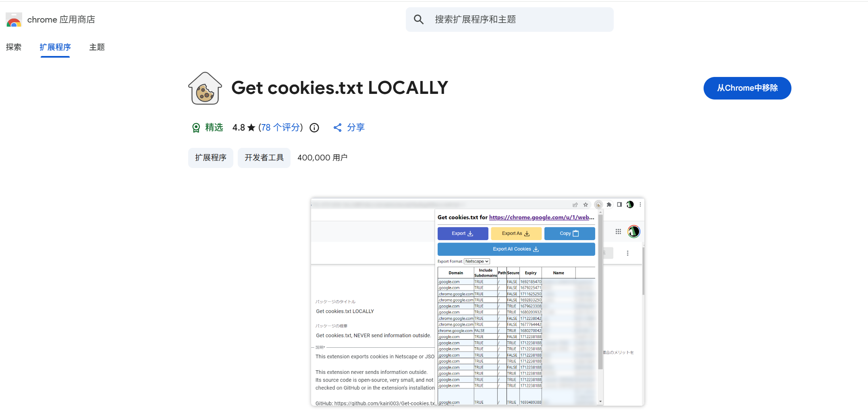Select the 扩展程序 tab
The image size is (868, 417).
click(55, 47)
